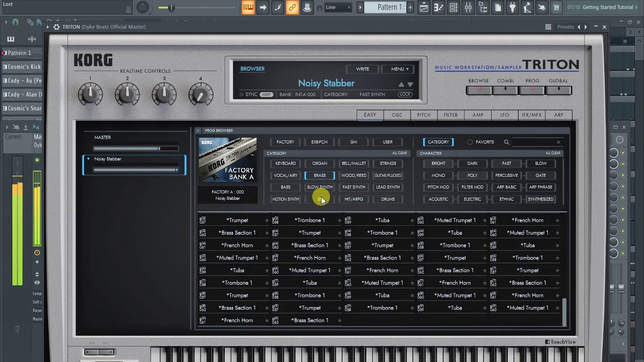Click the search magnifier icon
The image size is (644, 362).
(x=507, y=142)
